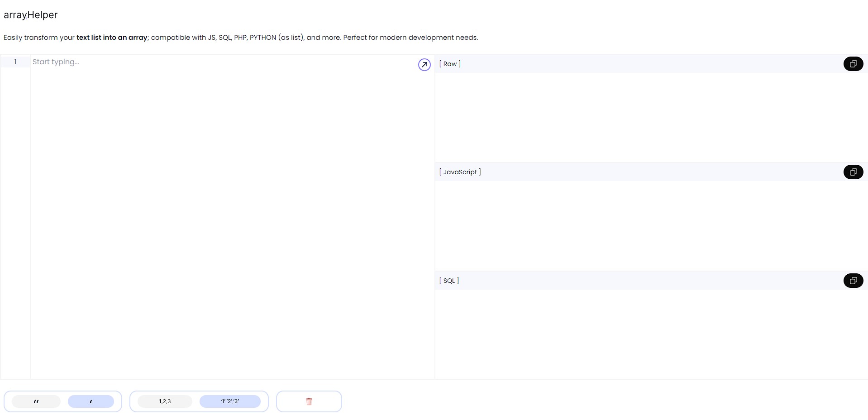Select the single quote option
The width and height of the screenshot is (868, 420).
pyautogui.click(x=91, y=401)
